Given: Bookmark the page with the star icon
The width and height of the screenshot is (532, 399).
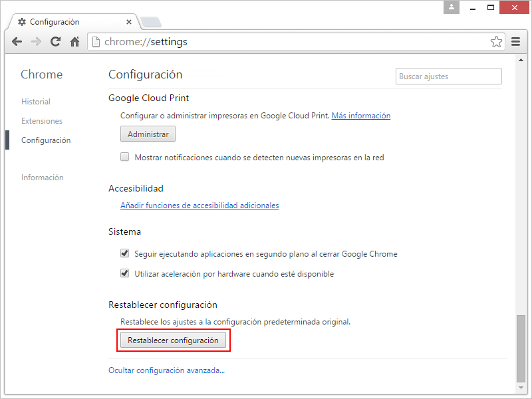Looking at the screenshot, I should 496,41.
